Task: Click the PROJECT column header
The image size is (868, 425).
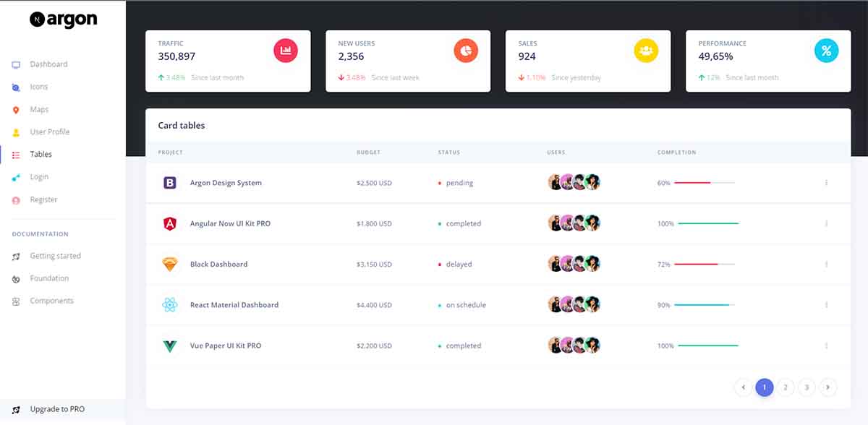Action: (171, 153)
